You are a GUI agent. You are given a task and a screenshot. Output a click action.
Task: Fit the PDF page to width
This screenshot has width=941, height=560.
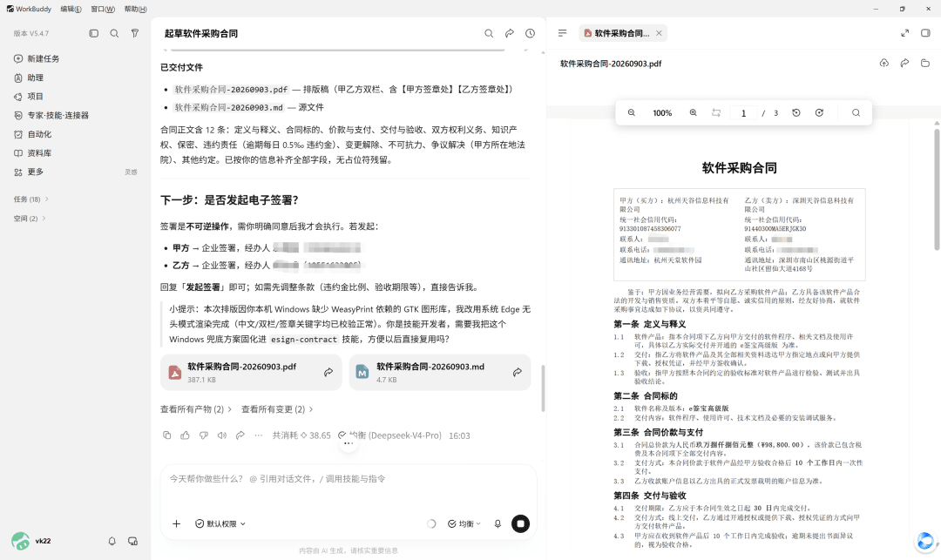tap(716, 112)
